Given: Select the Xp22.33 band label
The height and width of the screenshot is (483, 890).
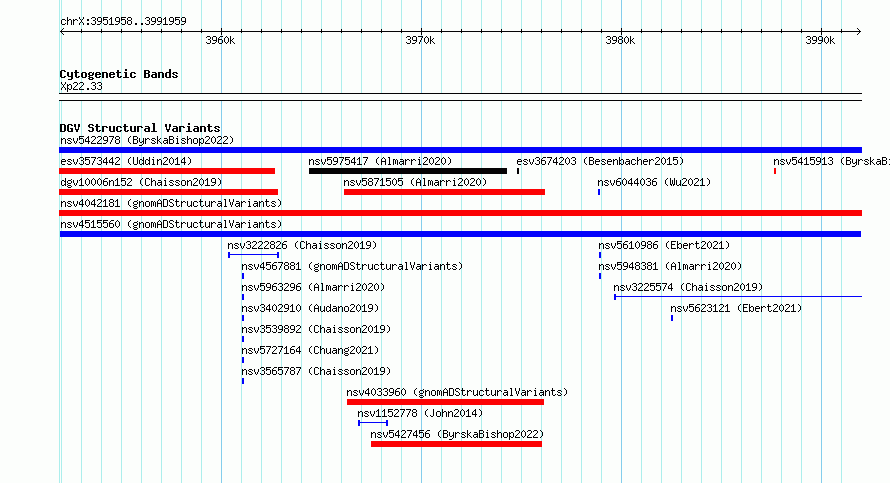Looking at the screenshot, I should pyautogui.click(x=81, y=87).
